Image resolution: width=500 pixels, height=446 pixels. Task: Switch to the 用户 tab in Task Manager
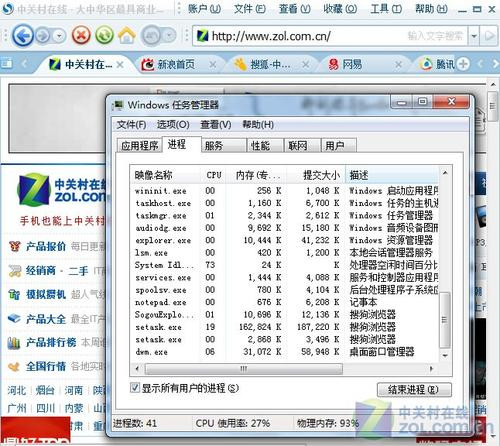pyautogui.click(x=338, y=146)
